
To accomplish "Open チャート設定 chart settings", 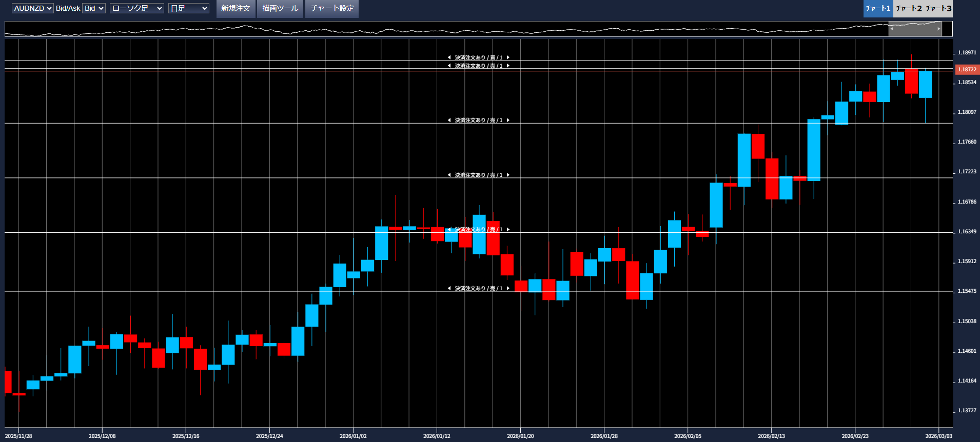I will [332, 8].
